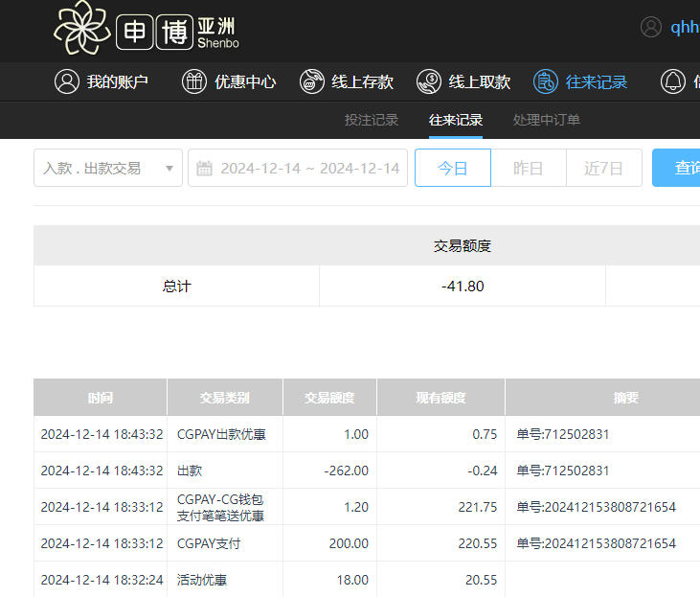Switch to the 投注记录 tab
Screen dimensions: 700x597
[372, 120]
